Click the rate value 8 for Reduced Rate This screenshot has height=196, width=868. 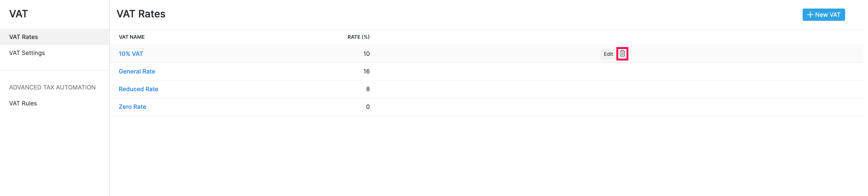368,89
